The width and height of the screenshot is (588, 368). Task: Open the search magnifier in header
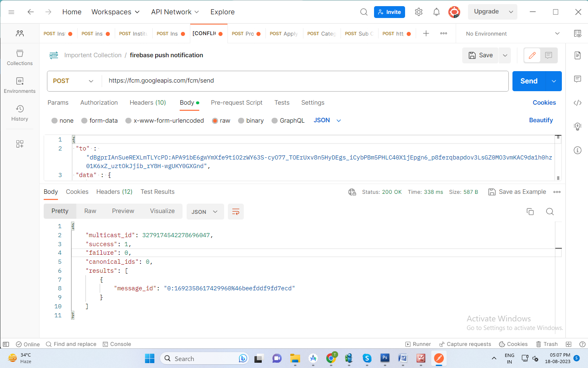tap(364, 12)
